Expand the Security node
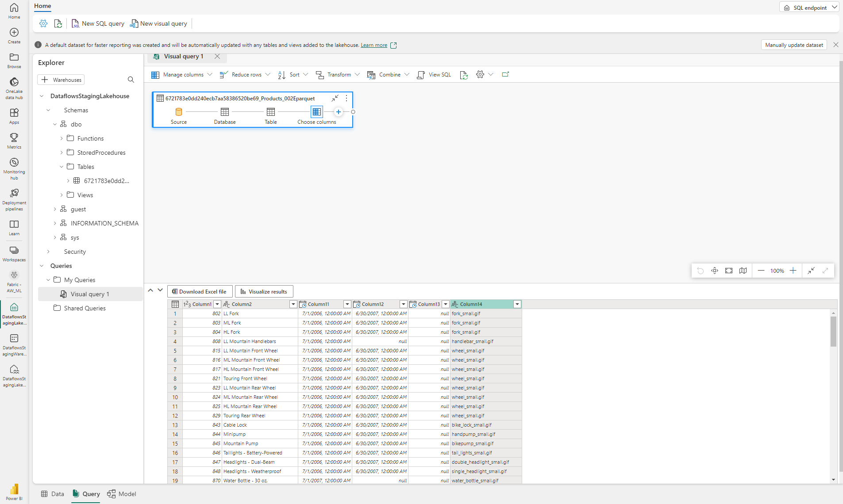Screen dimensions: 843x504 coord(48,252)
